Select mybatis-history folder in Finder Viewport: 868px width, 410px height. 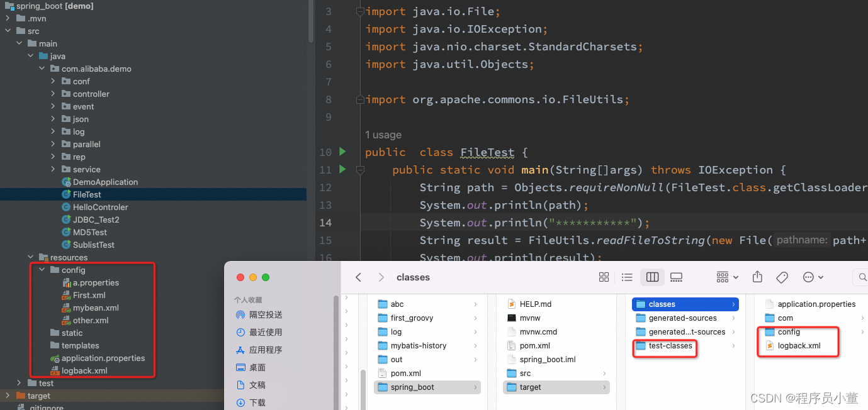point(427,345)
